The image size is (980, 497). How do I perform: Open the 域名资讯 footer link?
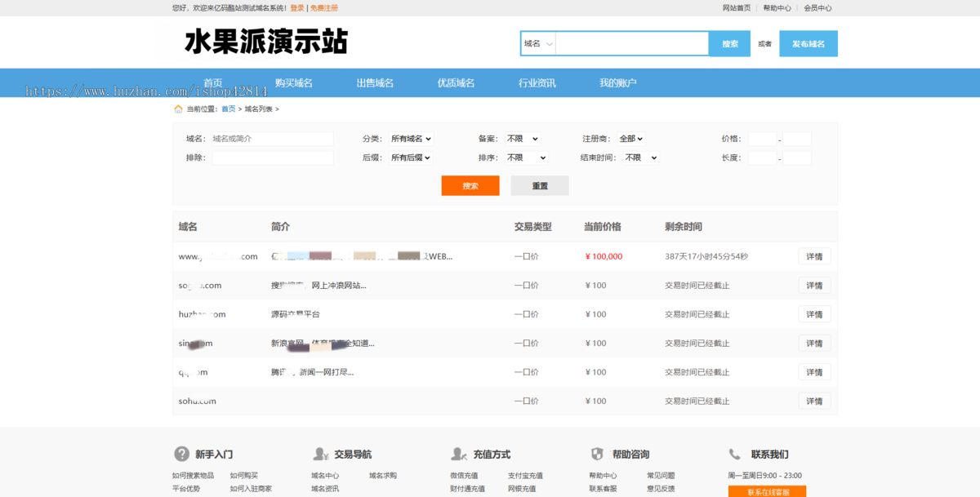pos(325,488)
